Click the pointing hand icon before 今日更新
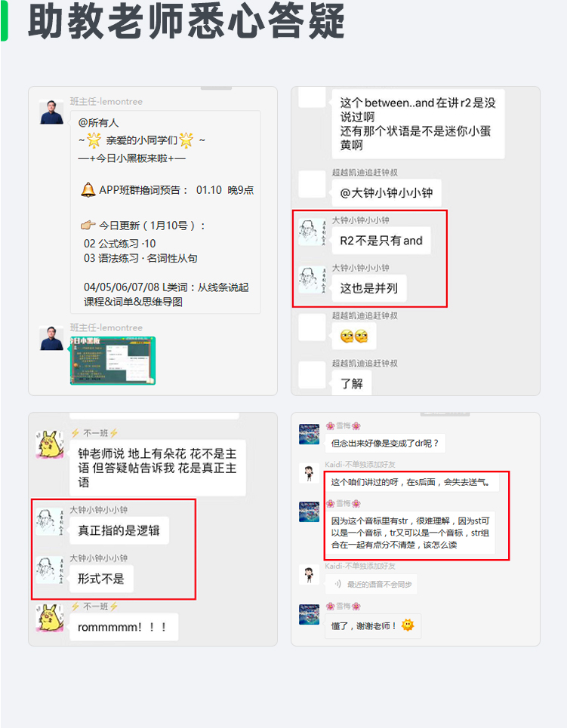Screen dimensions: 567x728 point(88,225)
